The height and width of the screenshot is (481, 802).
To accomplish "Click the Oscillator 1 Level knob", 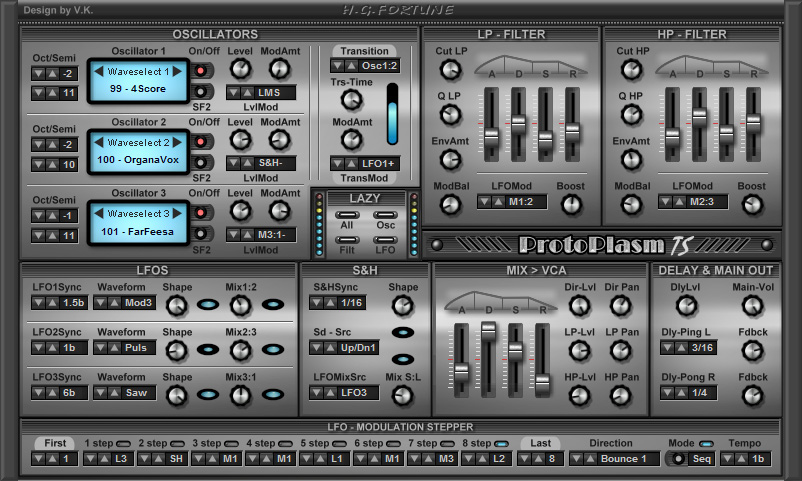I will point(240,69).
